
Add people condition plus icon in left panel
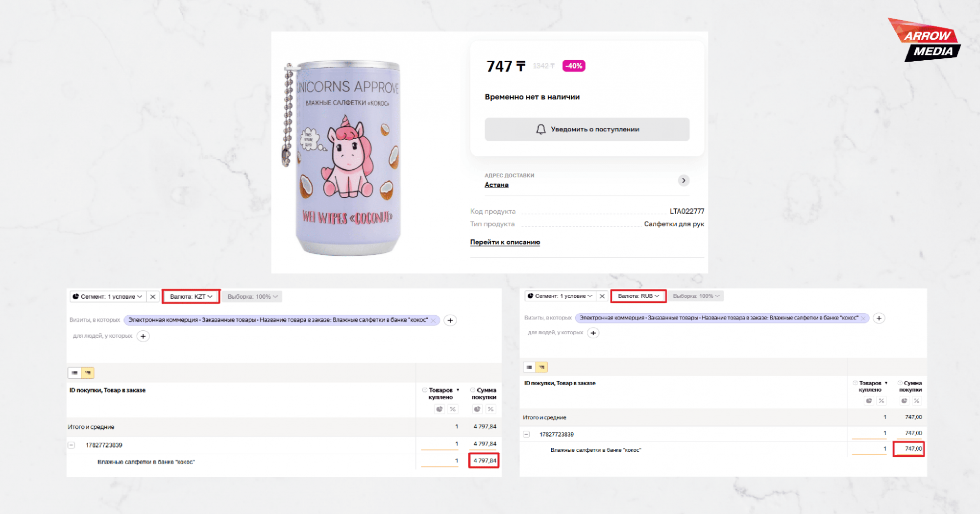tap(143, 336)
